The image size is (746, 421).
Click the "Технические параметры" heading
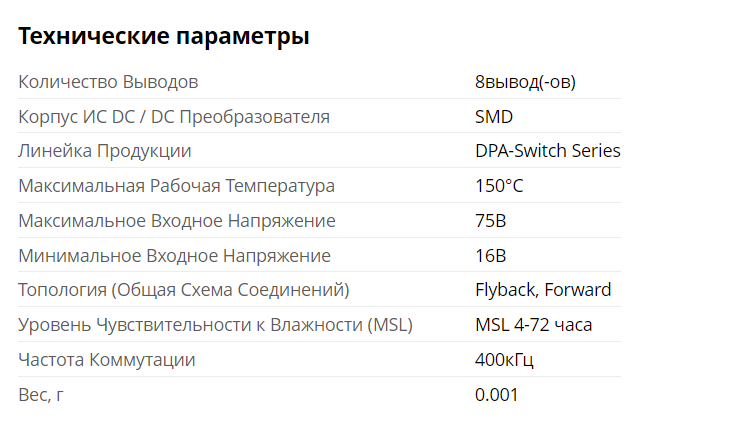pyautogui.click(x=164, y=37)
